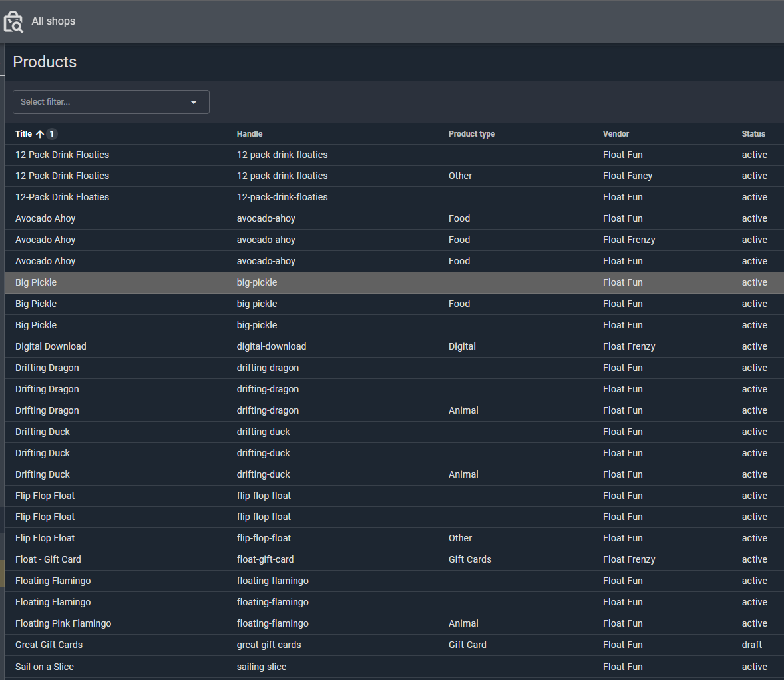Click the sort order badge next to Title

(x=52, y=134)
